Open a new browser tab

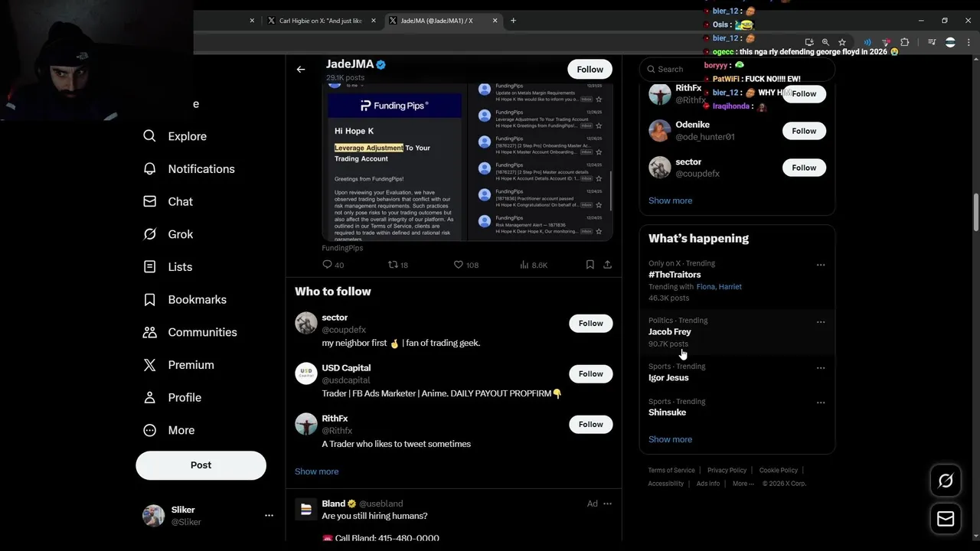click(x=513, y=21)
